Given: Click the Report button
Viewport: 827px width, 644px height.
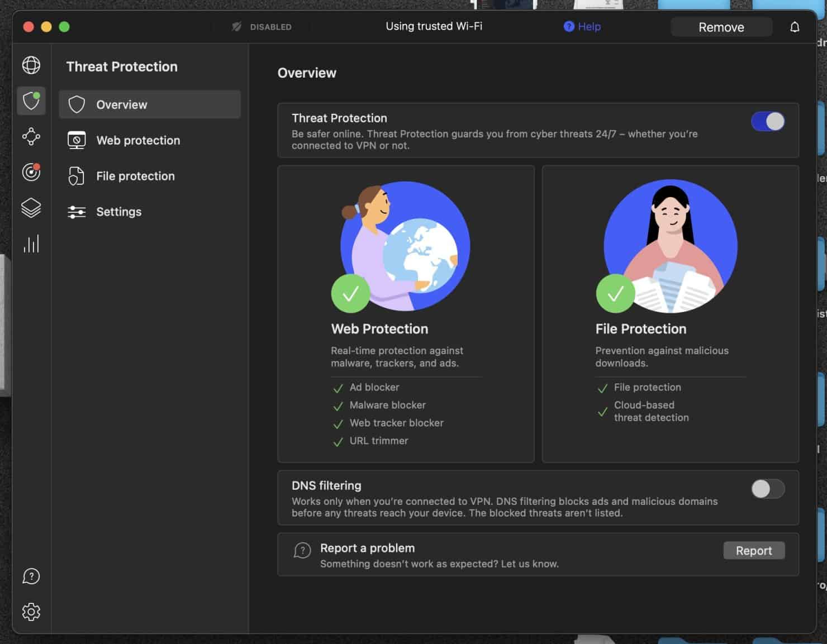Looking at the screenshot, I should click(754, 551).
